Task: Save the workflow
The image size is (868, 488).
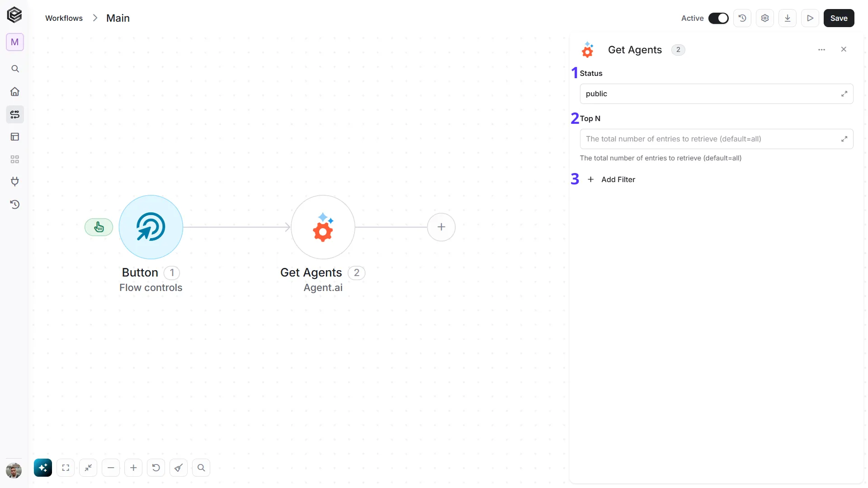Action: (839, 18)
